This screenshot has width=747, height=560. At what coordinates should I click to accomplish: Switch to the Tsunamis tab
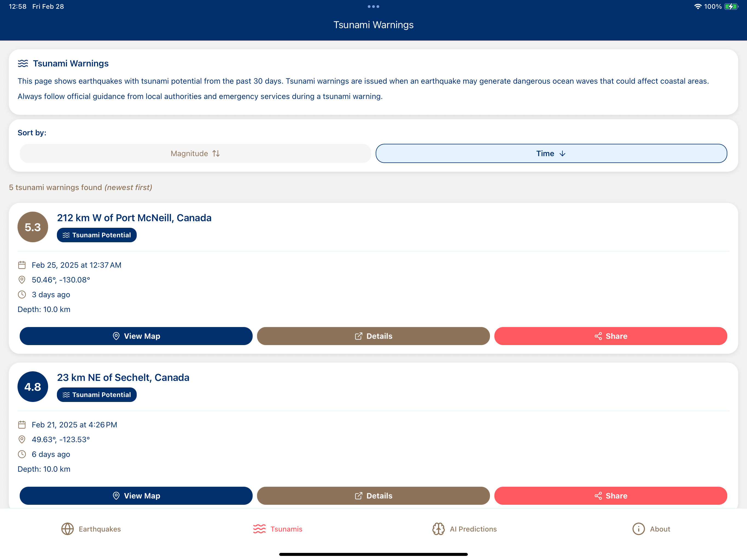(x=278, y=529)
